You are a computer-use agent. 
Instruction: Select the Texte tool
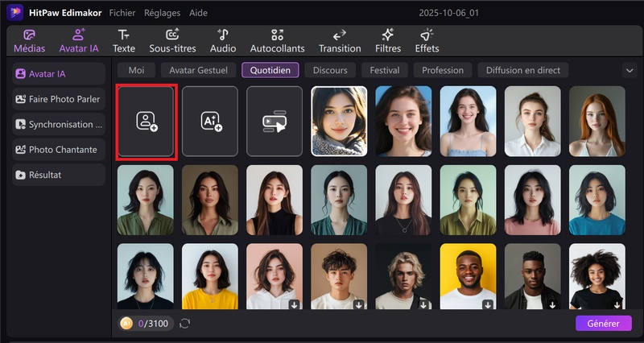point(123,41)
